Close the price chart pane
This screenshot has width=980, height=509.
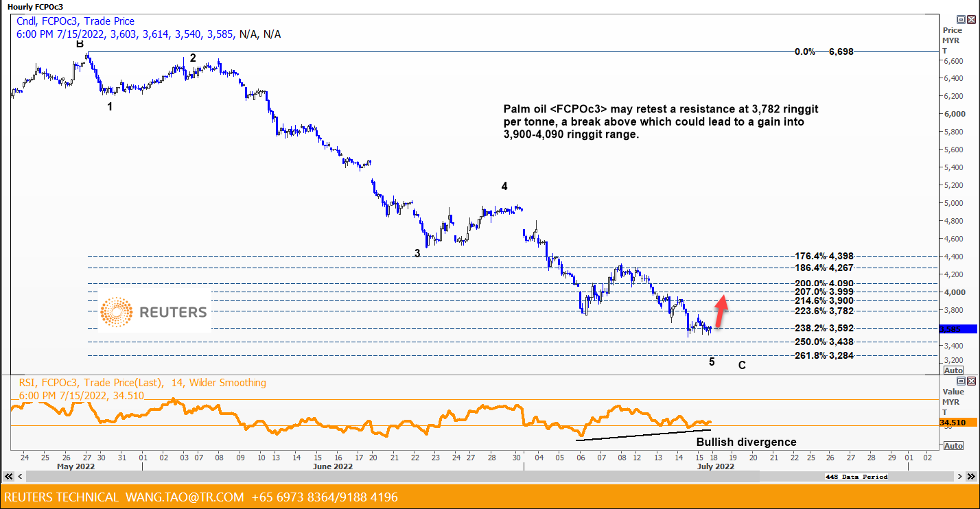(971, 19)
